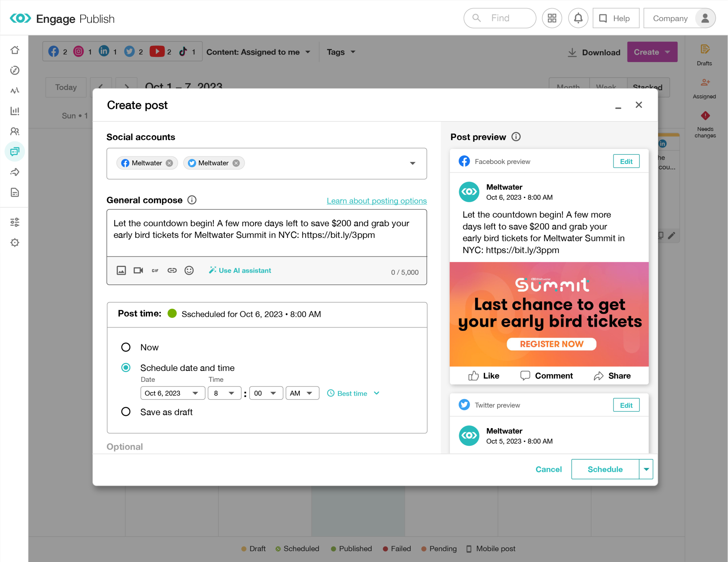The image size is (728, 562).
Task: Click the add video icon in composer
Action: pos(138,270)
